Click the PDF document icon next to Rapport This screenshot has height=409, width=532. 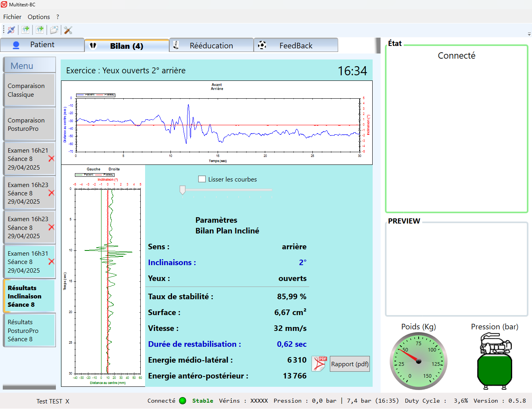point(320,364)
